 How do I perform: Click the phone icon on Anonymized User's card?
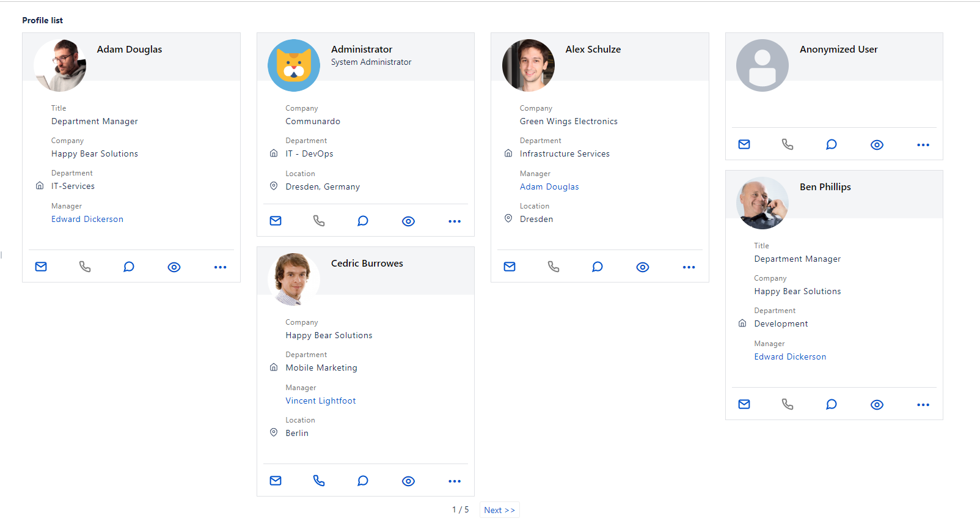coord(788,144)
